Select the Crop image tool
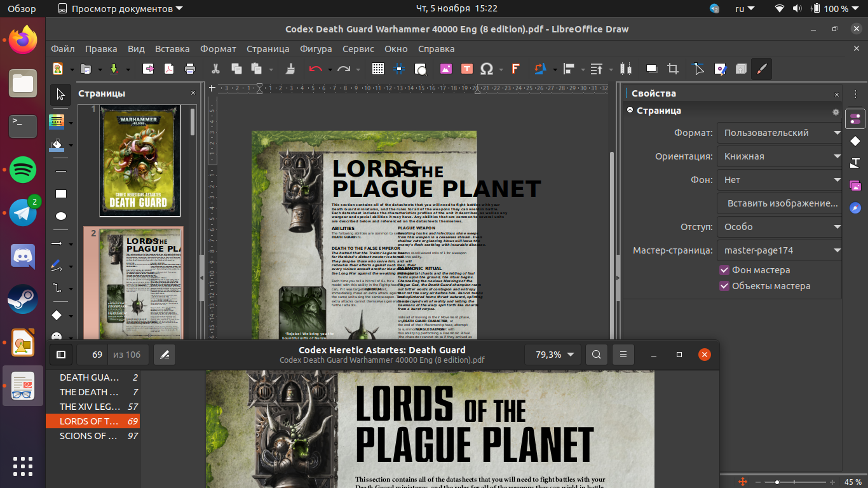 (x=673, y=69)
